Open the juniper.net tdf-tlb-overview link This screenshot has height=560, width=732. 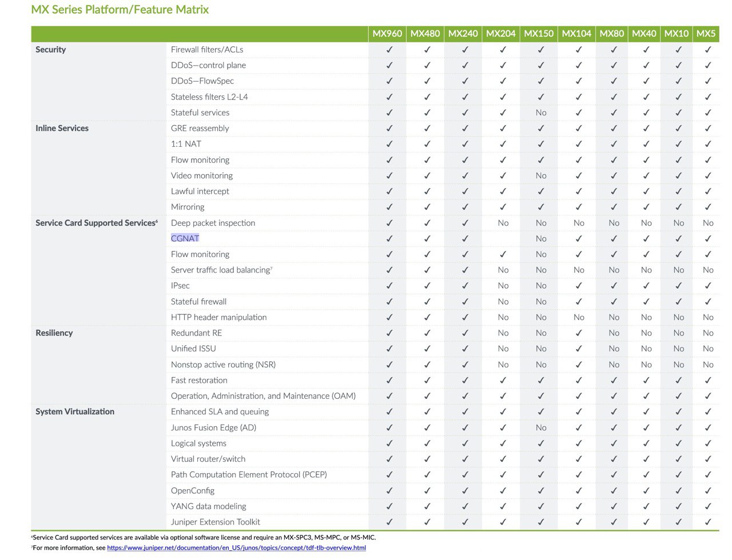coord(236,547)
